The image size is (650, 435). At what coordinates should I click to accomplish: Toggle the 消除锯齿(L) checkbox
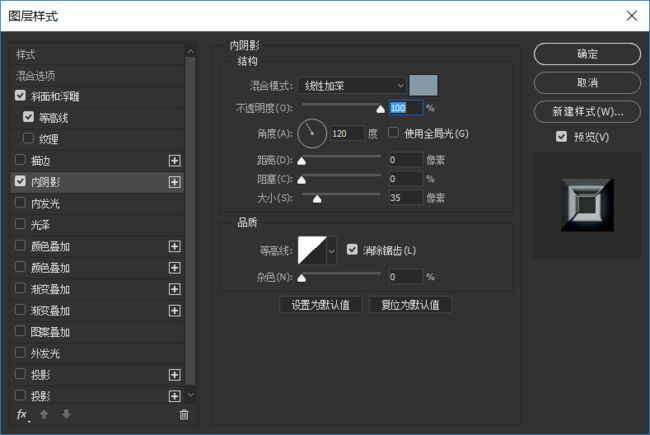coord(352,250)
